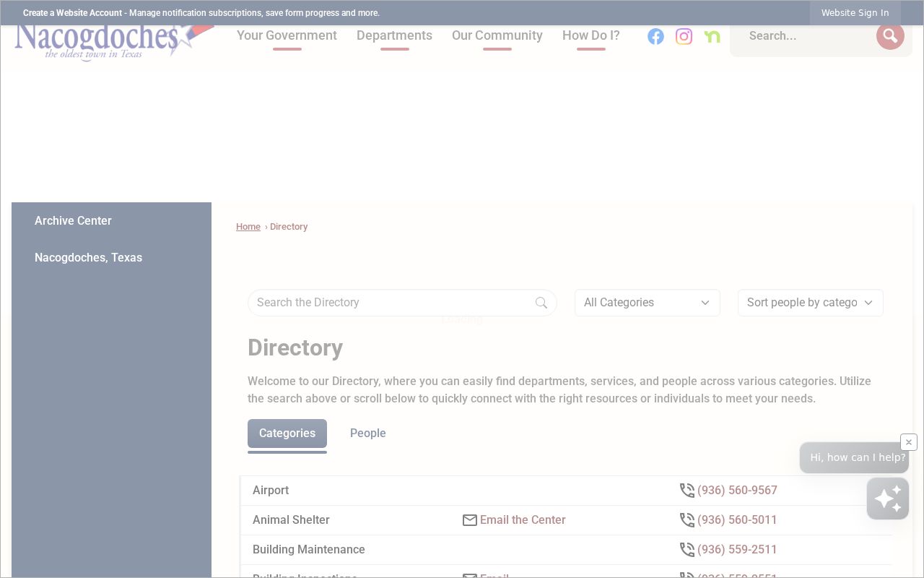
Task: Click the phone icon beside Airport number
Action: (x=687, y=491)
